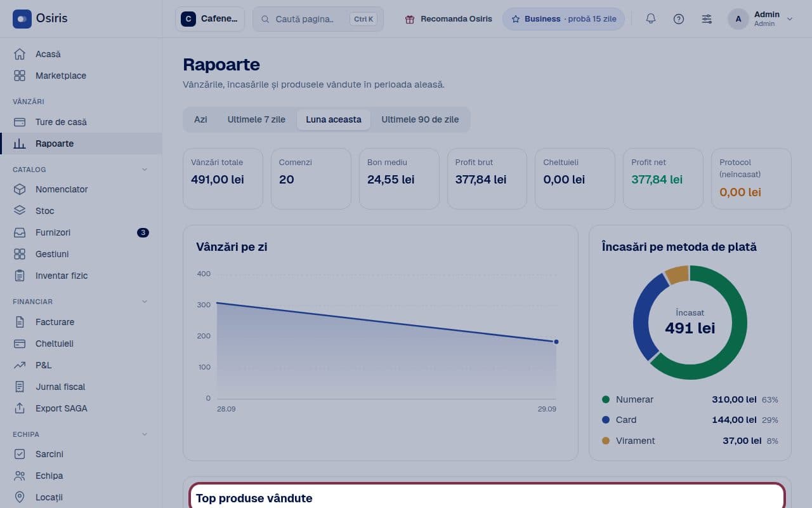Click the 29.09 data point on chart

[x=556, y=342]
